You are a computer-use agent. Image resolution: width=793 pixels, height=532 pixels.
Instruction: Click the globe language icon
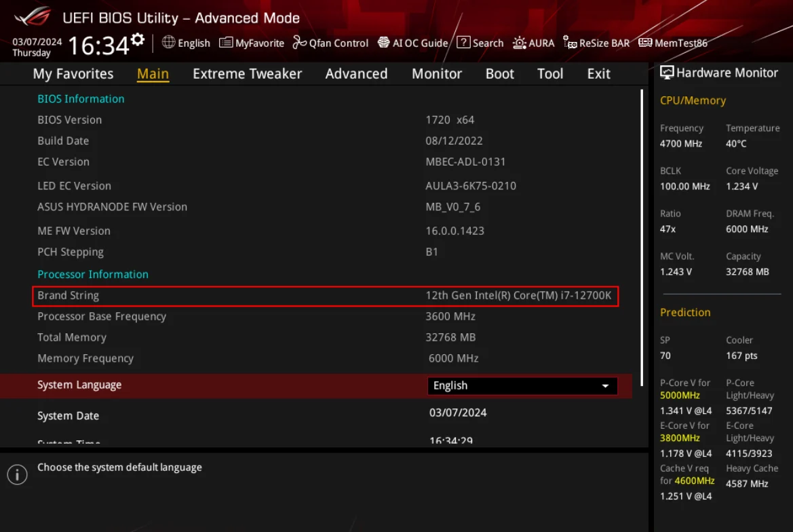point(168,43)
